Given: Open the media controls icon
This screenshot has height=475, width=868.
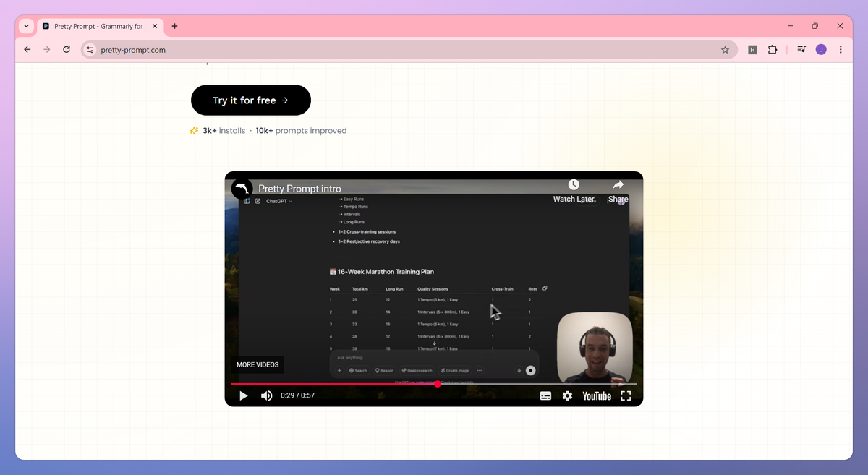Looking at the screenshot, I should click(801, 50).
